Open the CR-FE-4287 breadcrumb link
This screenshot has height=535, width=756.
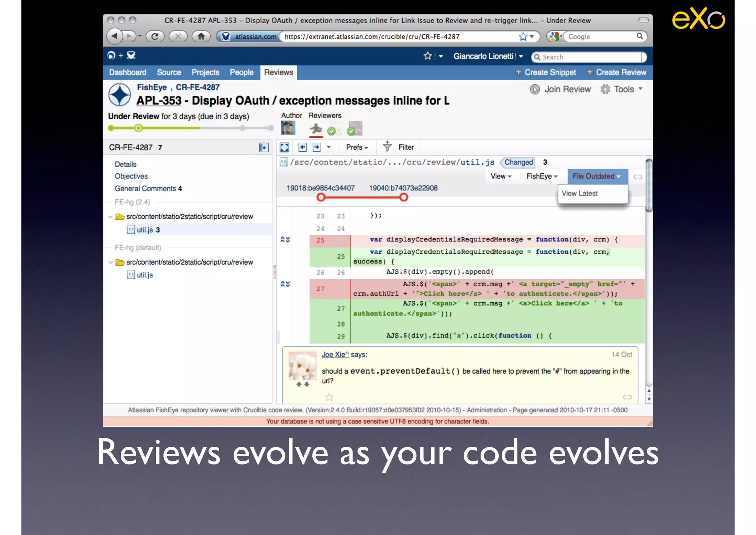pos(197,88)
